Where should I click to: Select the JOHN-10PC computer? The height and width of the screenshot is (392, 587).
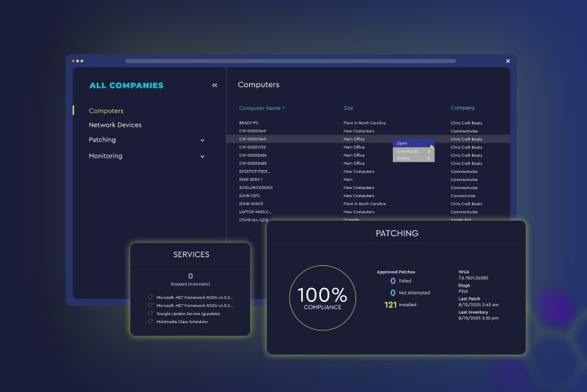pos(249,196)
